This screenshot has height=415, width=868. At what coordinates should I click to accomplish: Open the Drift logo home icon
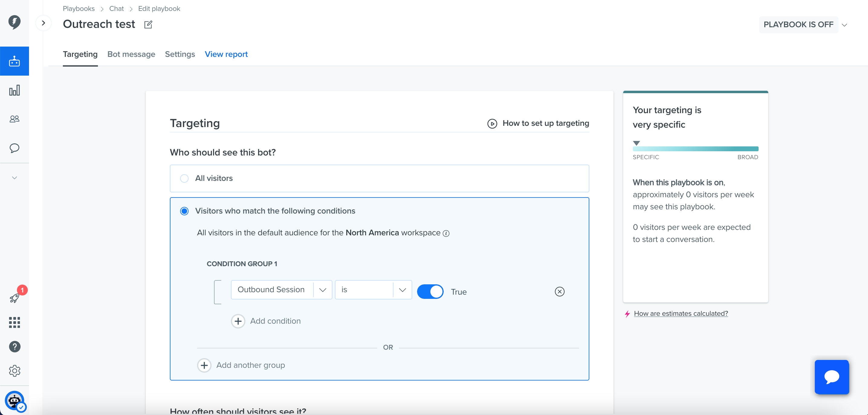click(15, 22)
